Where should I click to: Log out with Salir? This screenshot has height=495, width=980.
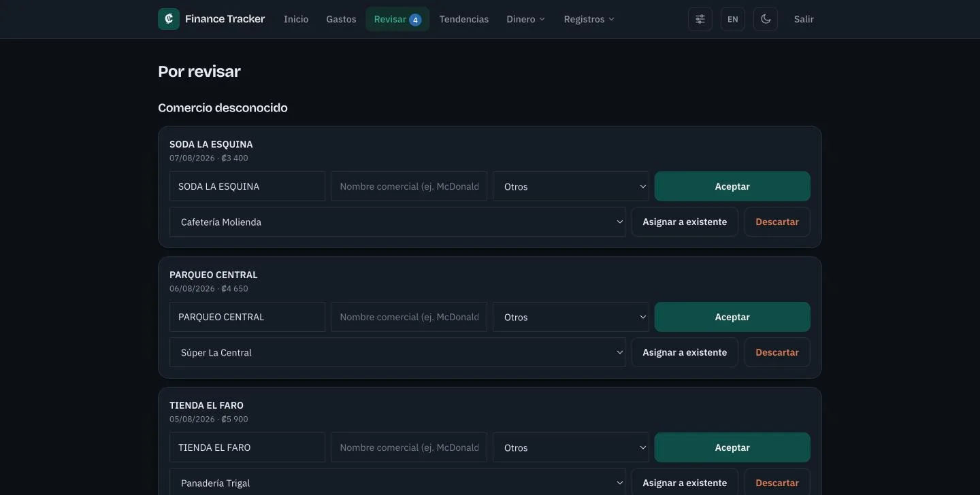[x=804, y=19]
